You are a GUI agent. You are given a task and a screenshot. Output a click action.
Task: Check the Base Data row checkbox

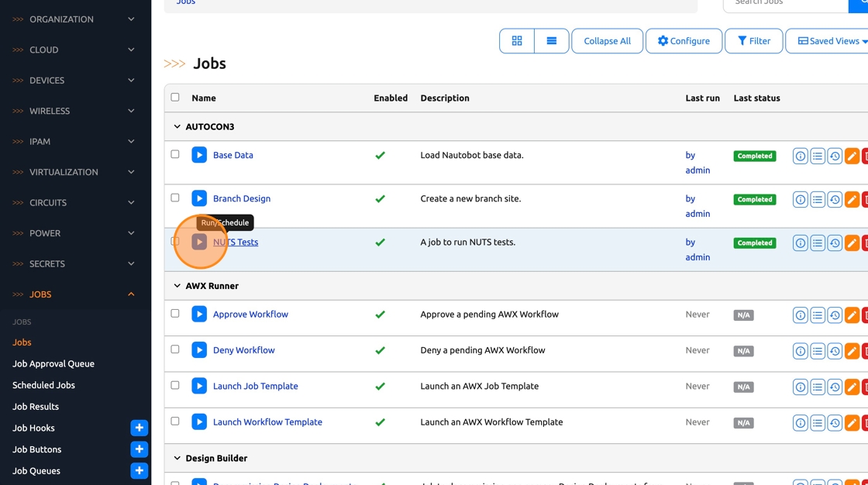point(175,154)
